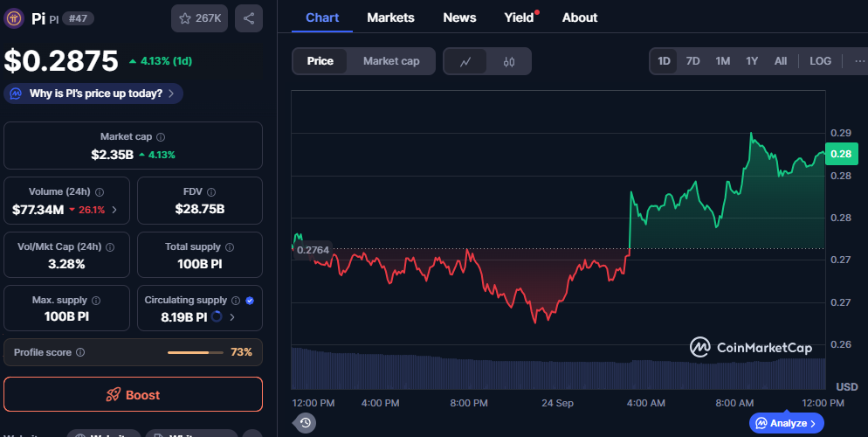Click the verified checkmark badge on Circulating supply
This screenshot has width=868, height=437.
click(x=250, y=300)
